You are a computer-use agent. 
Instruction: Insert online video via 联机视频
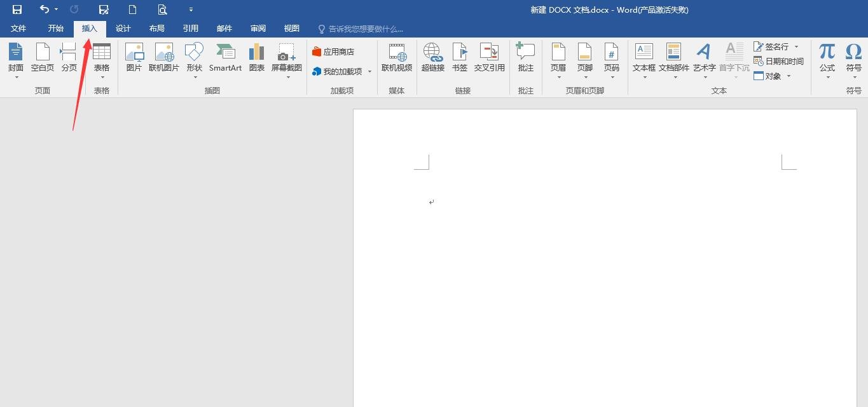397,57
